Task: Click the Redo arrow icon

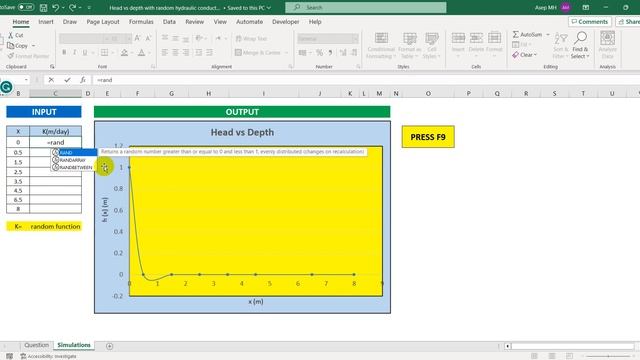Action: tap(72, 7)
